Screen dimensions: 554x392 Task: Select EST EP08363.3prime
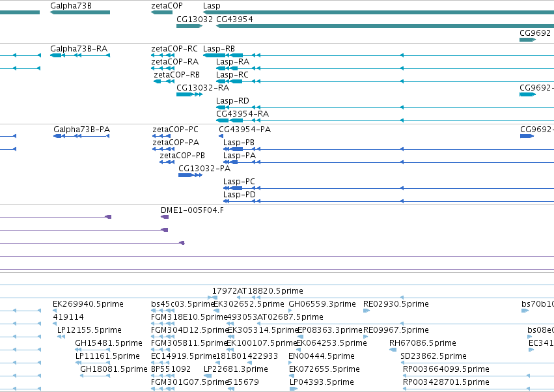[x=330, y=330]
